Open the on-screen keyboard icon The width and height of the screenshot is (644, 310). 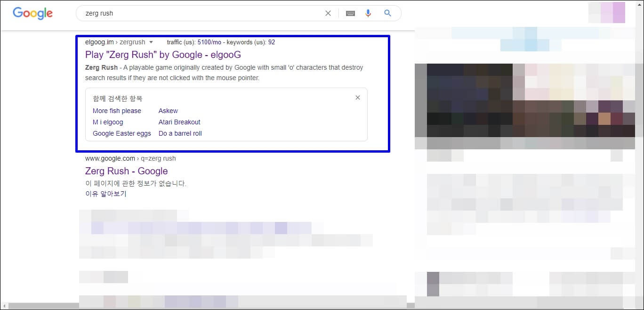(350, 13)
